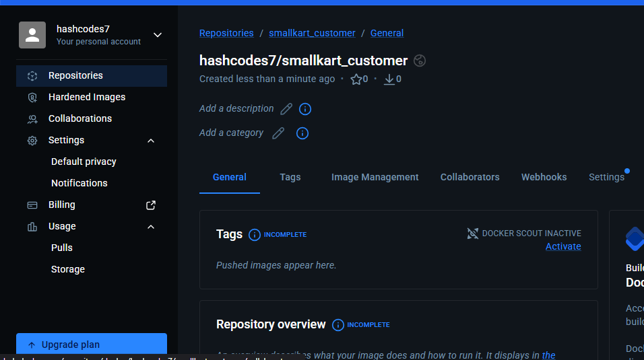Click pencil icon to edit description

286,109
